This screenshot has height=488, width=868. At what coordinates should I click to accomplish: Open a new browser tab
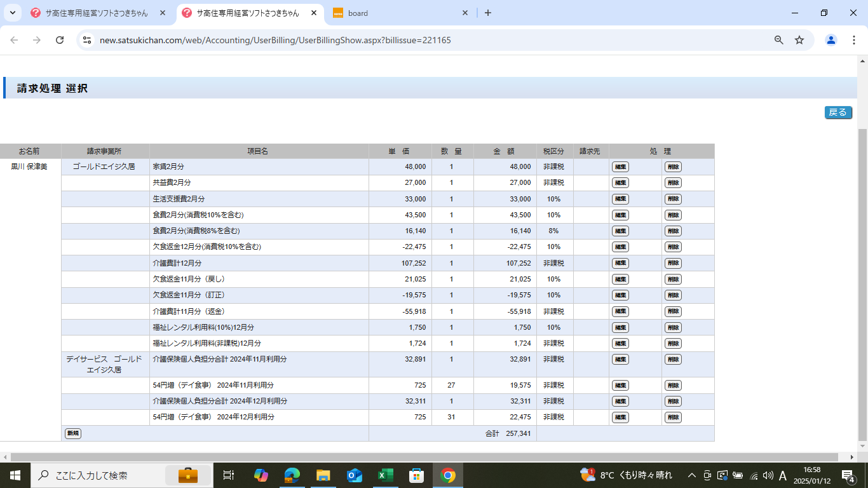pos(488,13)
